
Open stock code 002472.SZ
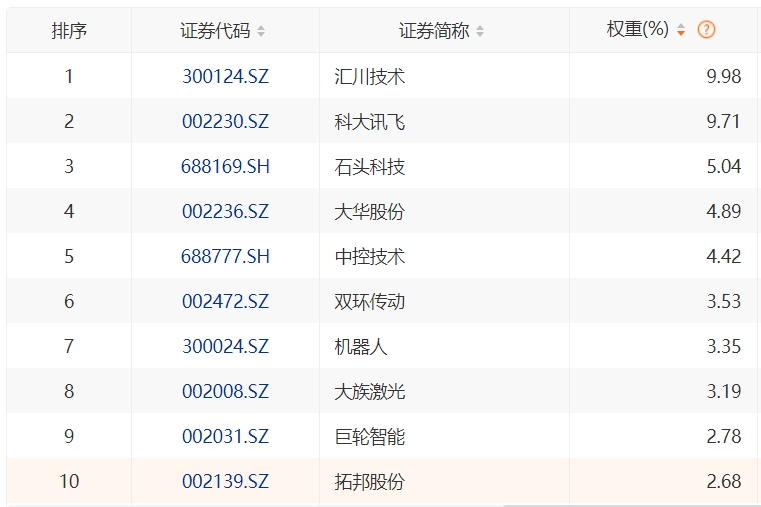click(x=225, y=301)
